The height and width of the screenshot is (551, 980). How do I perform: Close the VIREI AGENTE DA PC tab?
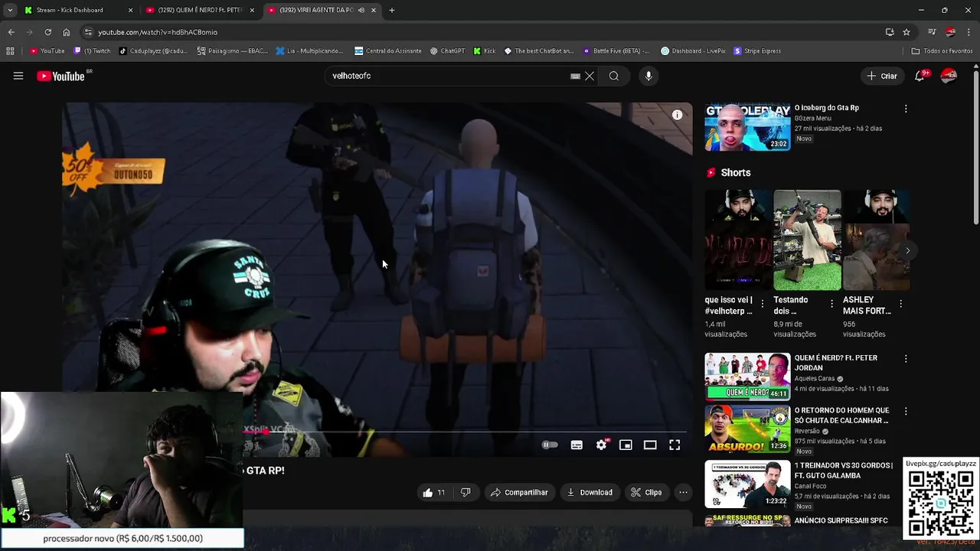click(x=374, y=10)
